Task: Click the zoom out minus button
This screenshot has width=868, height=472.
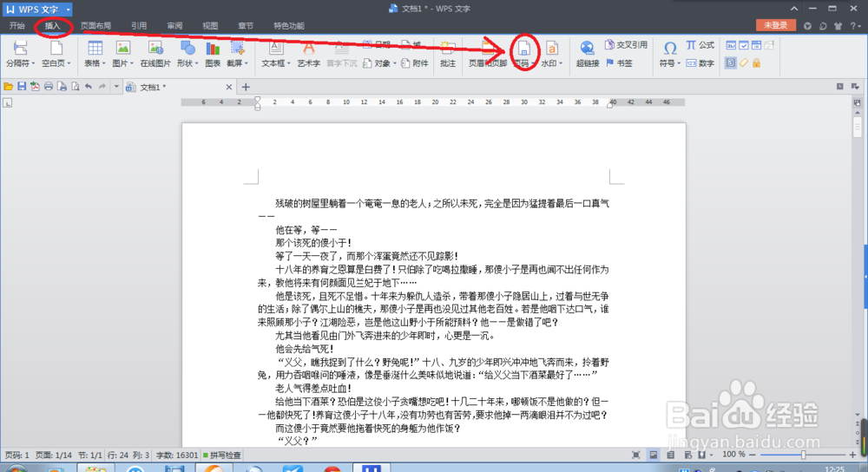Action: (753, 455)
